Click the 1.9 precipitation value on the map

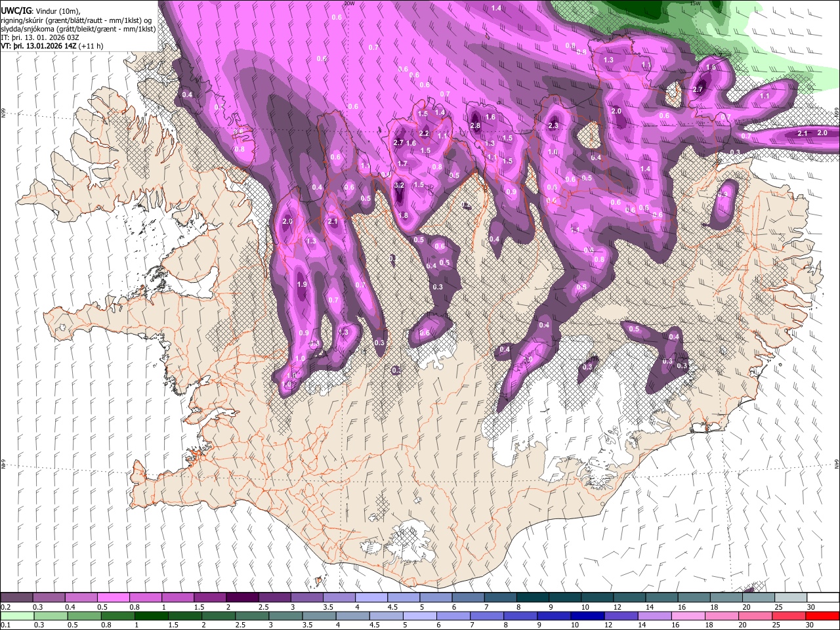(x=302, y=285)
